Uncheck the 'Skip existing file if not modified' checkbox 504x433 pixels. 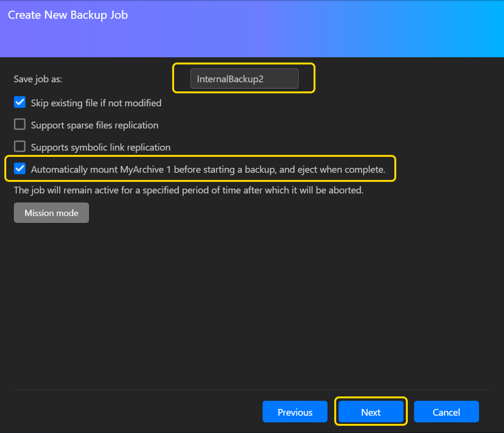[x=20, y=102]
